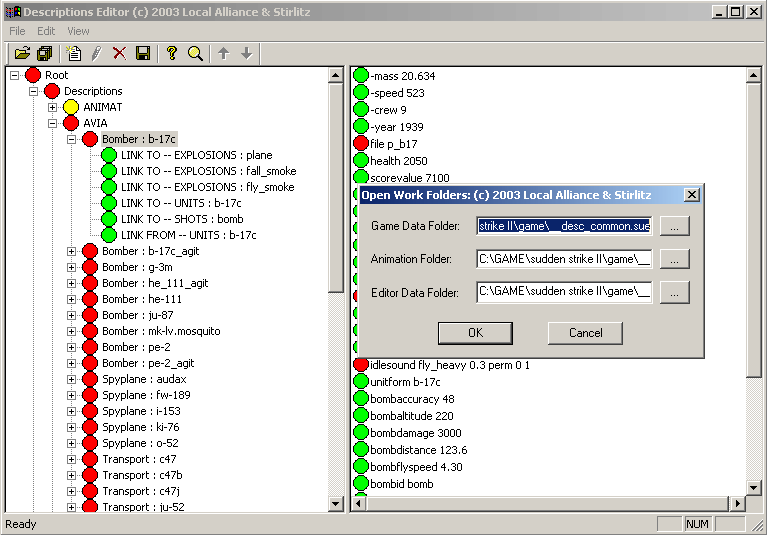The image size is (767, 535).
Task: Select the Bomber : he-111 tree item
Action: coord(142,299)
